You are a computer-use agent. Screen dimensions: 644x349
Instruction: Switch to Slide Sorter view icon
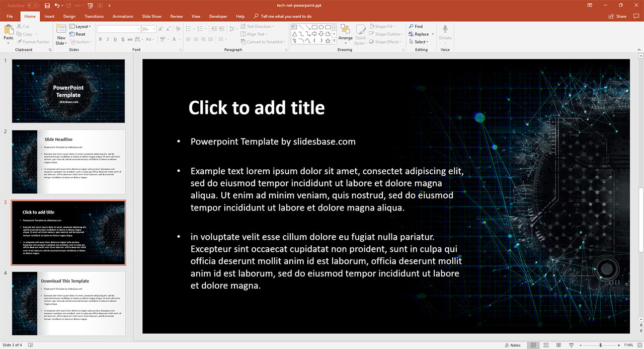[x=546, y=345]
